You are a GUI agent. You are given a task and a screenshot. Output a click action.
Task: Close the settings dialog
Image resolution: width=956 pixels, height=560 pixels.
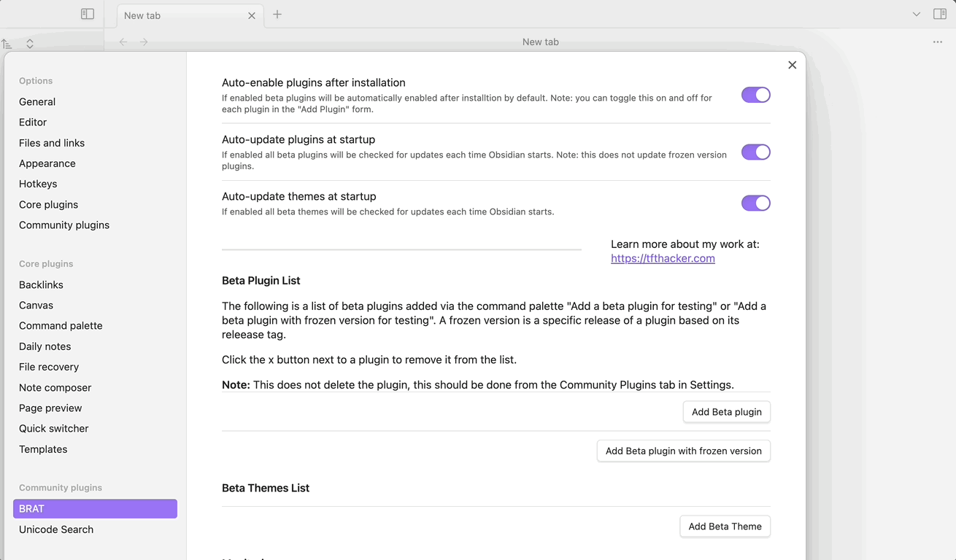[793, 65]
